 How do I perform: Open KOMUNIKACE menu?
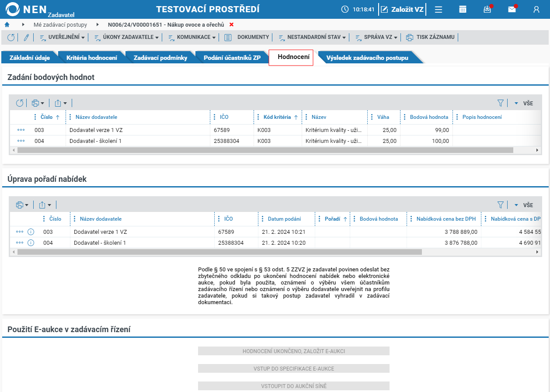pyautogui.click(x=192, y=38)
